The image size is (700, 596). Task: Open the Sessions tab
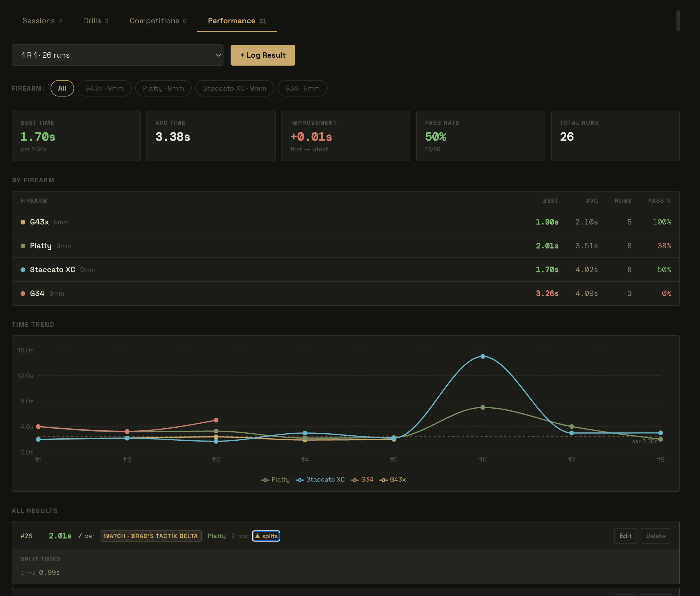(x=42, y=21)
